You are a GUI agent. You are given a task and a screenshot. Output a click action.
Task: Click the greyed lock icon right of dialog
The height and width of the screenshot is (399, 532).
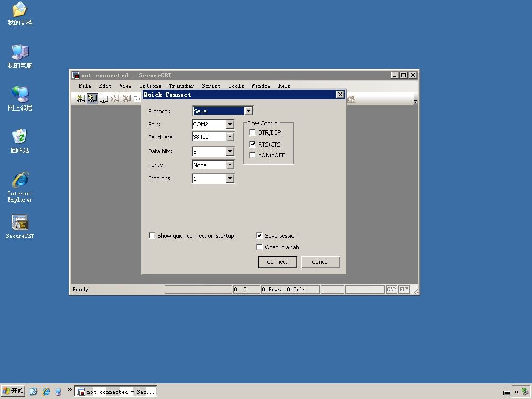point(351,99)
